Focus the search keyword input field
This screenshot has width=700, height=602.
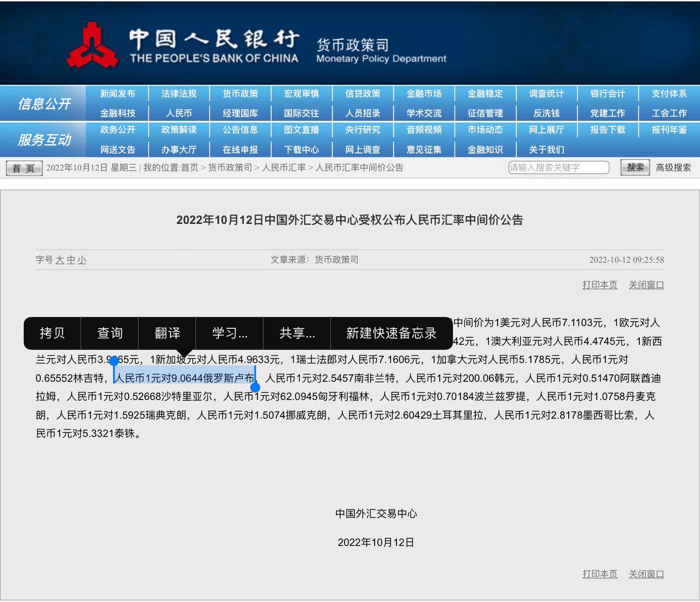558,167
